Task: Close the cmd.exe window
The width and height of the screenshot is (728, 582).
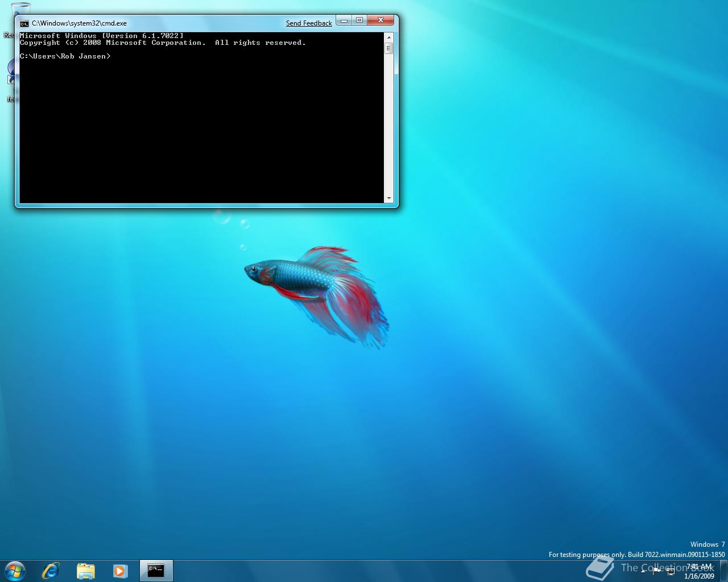Action: click(x=380, y=20)
